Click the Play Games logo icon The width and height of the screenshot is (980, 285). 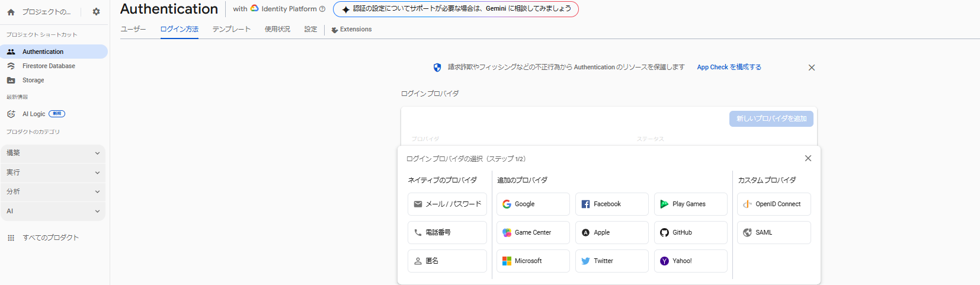tap(664, 204)
